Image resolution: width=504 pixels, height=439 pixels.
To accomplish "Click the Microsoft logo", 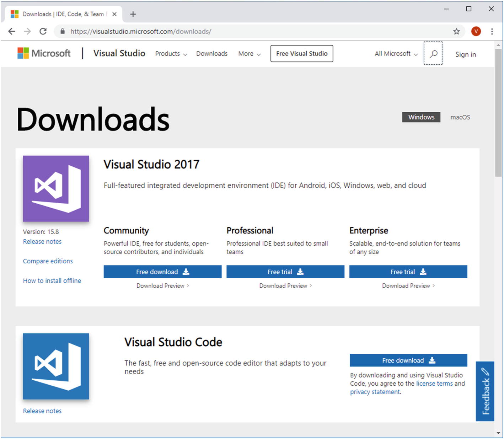I will click(x=44, y=53).
